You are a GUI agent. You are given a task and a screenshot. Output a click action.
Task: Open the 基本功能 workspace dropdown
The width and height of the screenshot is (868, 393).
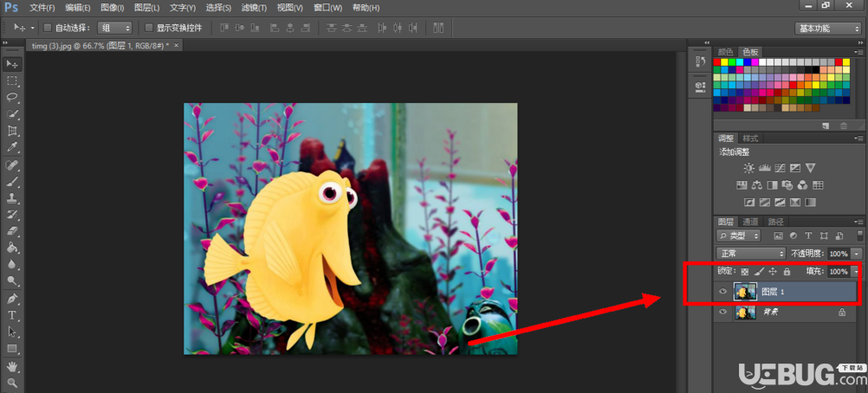[x=827, y=29]
